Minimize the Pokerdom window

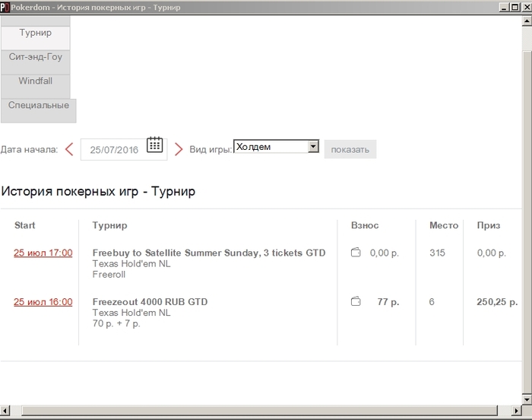(504, 7)
